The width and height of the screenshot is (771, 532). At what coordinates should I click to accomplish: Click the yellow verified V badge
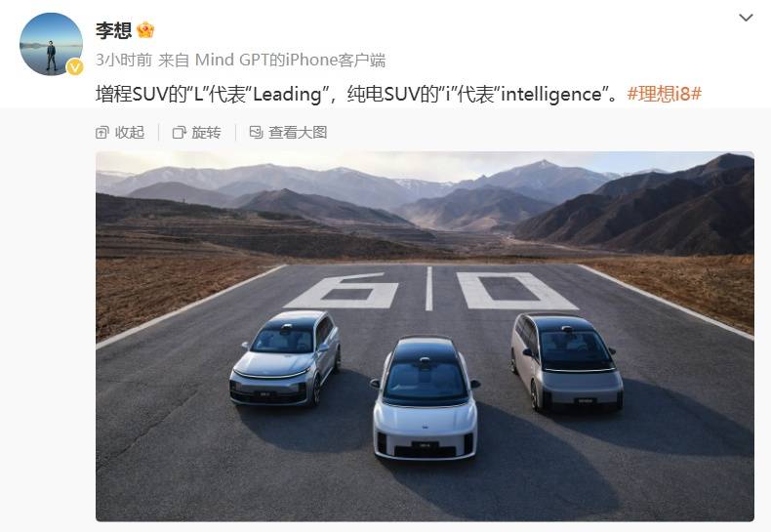75,67
